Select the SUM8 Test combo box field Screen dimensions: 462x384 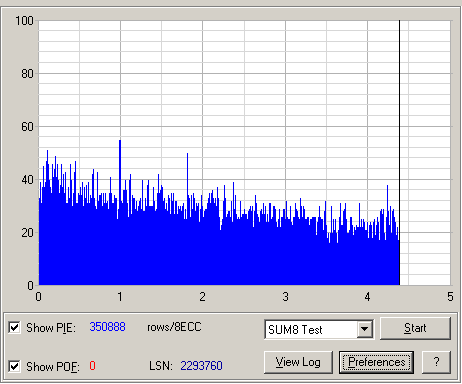[319, 329]
